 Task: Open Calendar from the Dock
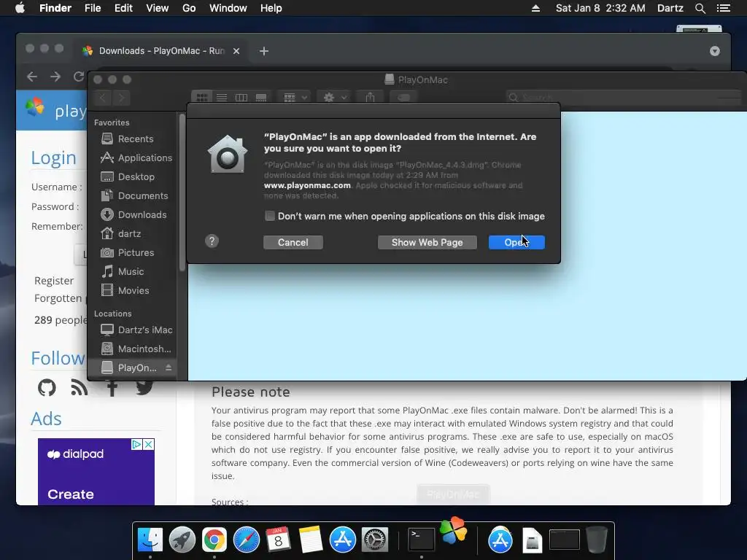(278, 540)
